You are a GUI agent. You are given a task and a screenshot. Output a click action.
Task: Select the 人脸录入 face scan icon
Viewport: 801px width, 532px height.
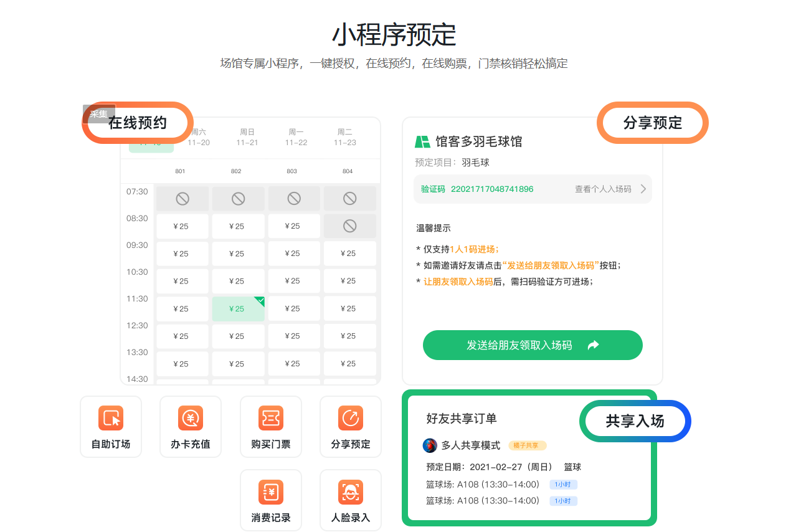[x=351, y=492]
